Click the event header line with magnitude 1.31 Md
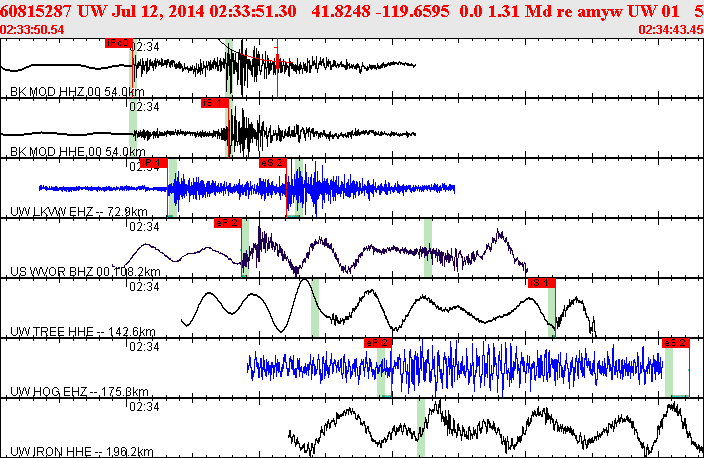This screenshot has width=704, height=458. 352,11
